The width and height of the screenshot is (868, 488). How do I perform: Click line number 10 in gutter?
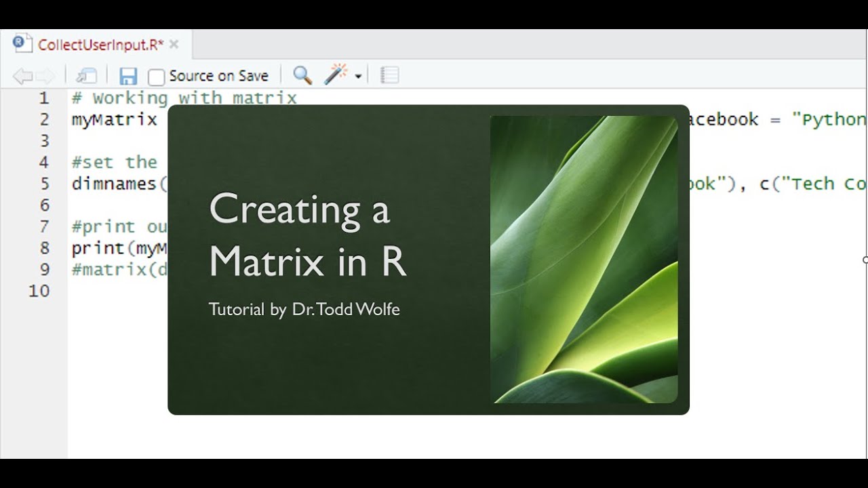39,291
